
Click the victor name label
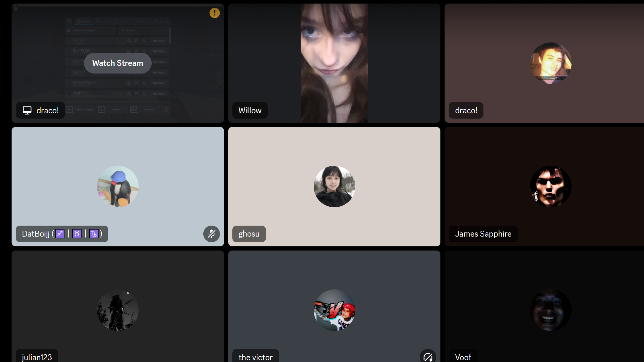tap(256, 357)
